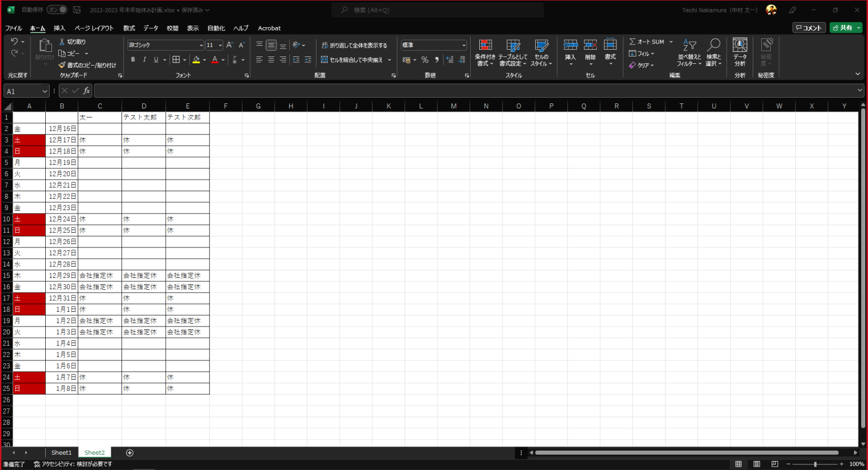Viewport: 868px width, 470px height.
Task: Click the increase font size icon
Action: [229, 45]
